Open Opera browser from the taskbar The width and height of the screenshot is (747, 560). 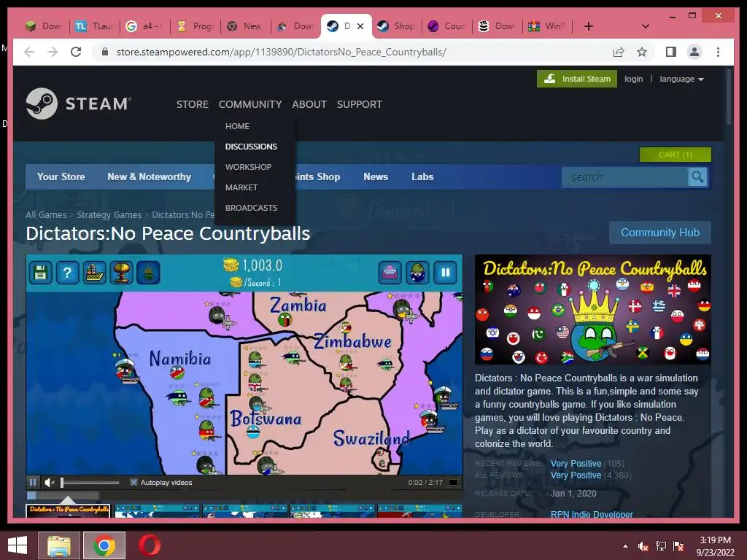click(x=149, y=545)
